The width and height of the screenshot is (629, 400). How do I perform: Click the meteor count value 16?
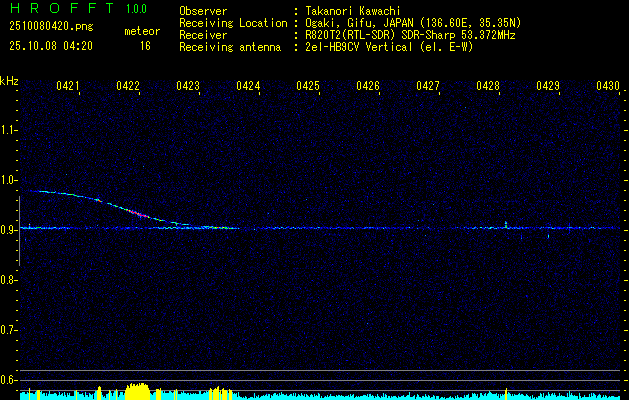tap(146, 46)
